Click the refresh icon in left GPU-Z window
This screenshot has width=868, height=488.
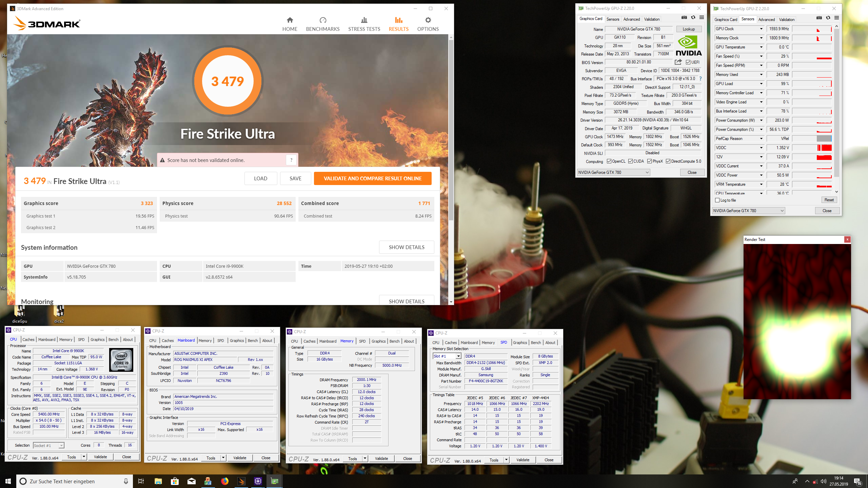click(693, 18)
